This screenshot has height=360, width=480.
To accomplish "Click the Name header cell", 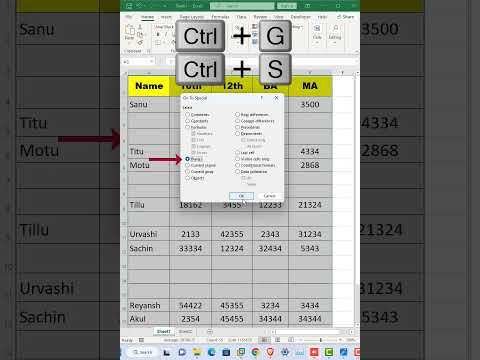I will [149, 86].
